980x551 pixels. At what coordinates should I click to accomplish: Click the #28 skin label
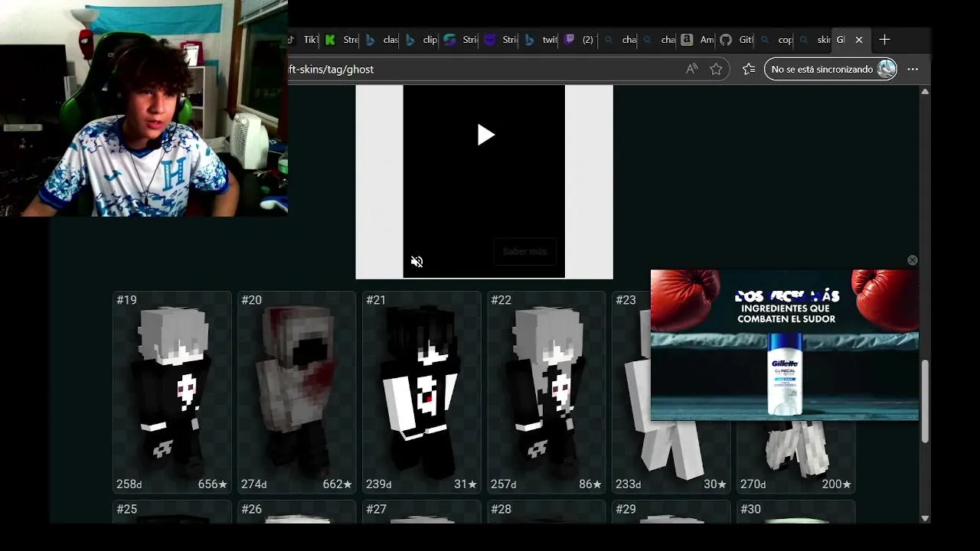point(501,509)
